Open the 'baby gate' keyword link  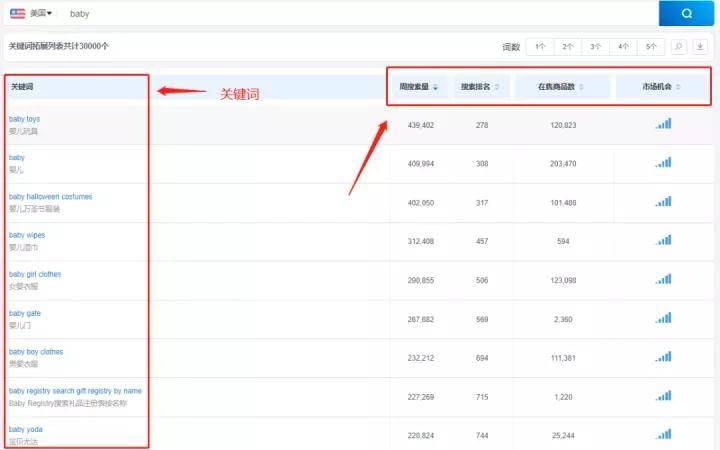[25, 313]
